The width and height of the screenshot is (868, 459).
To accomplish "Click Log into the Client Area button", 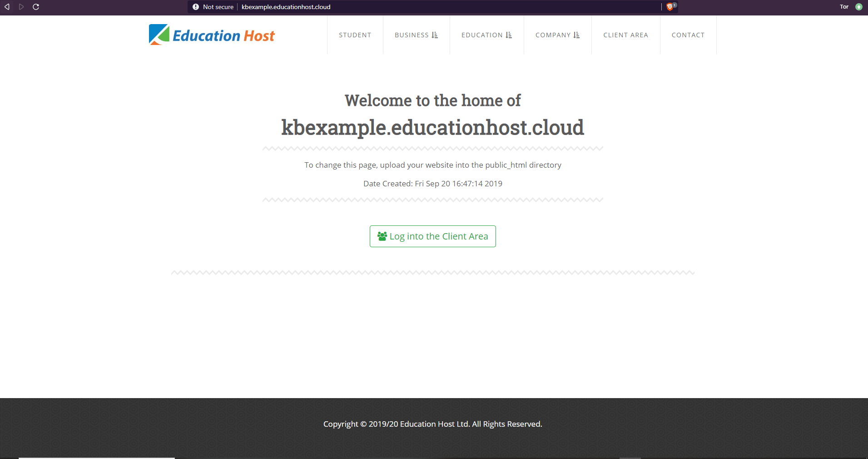I will (x=433, y=236).
